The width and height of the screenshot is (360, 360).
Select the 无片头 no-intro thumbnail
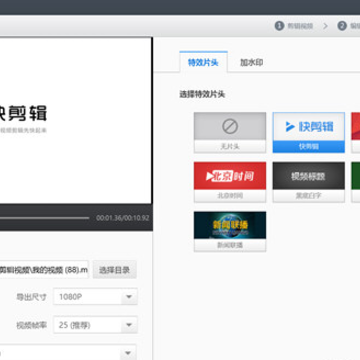[230, 132]
